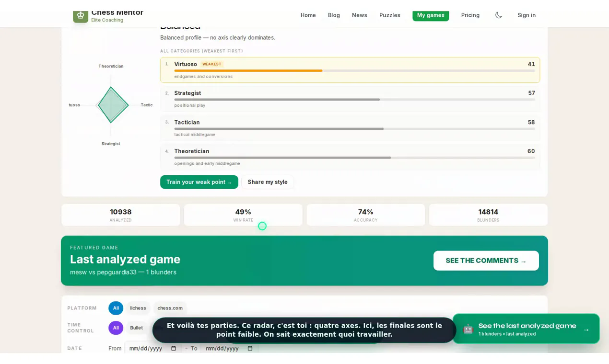Open the News page
609x364 pixels.
(360, 15)
